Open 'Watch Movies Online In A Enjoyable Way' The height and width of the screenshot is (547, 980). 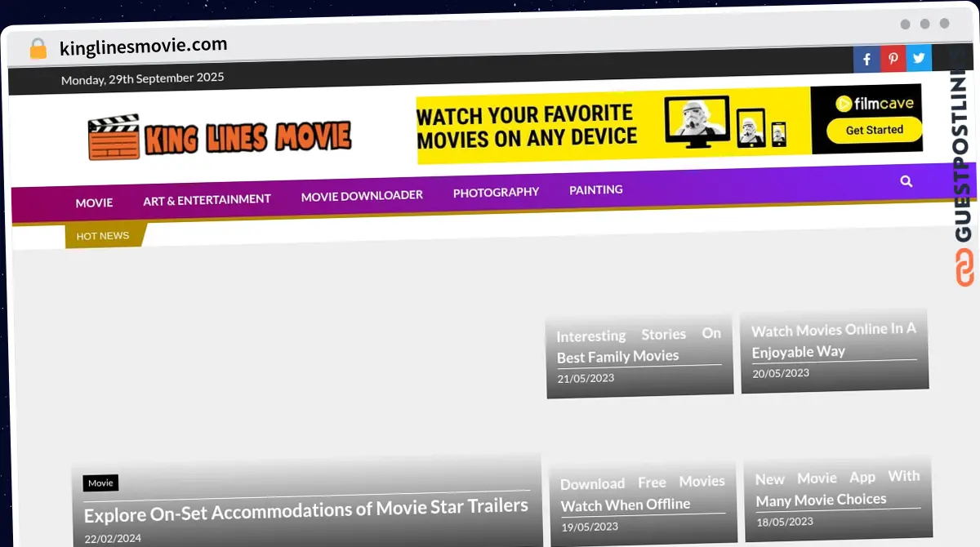pyautogui.click(x=834, y=340)
